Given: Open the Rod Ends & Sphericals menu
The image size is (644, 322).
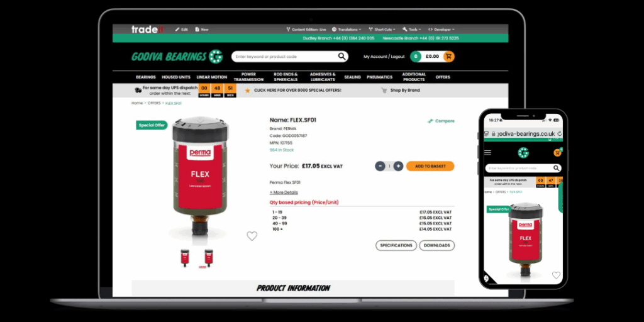Looking at the screenshot, I should pyautogui.click(x=286, y=77).
